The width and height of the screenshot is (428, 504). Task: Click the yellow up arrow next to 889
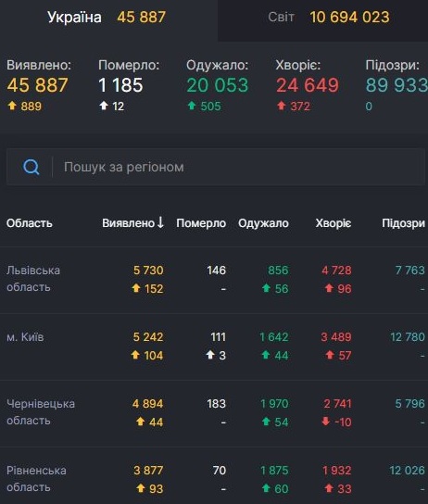(x=12, y=106)
